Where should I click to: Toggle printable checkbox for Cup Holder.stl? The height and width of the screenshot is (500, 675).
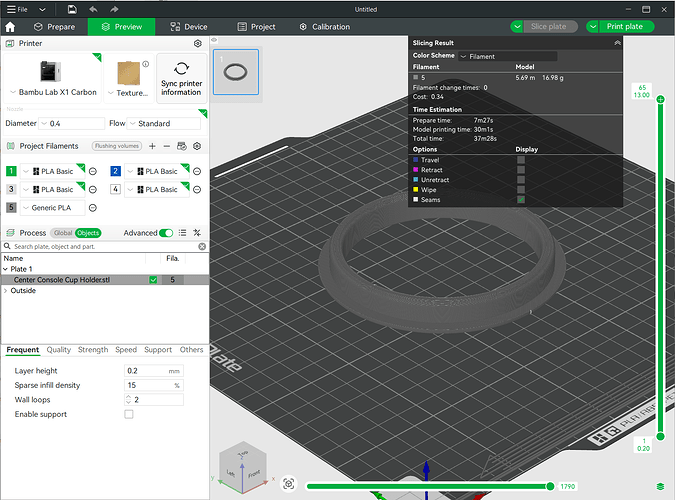153,280
